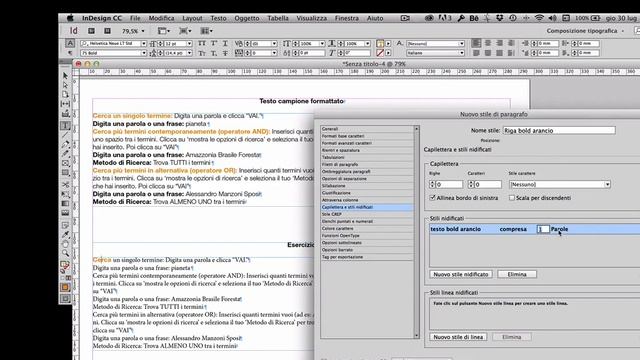Open the Finestra menu

(347, 18)
